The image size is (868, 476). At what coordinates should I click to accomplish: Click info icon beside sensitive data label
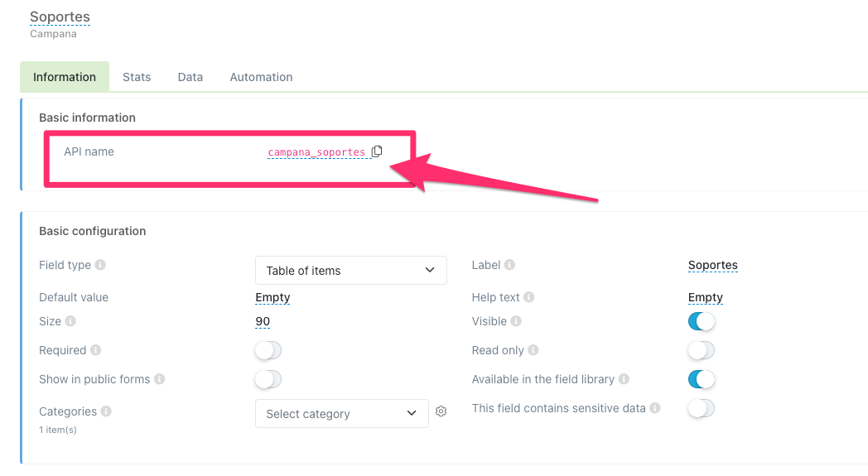[654, 408]
